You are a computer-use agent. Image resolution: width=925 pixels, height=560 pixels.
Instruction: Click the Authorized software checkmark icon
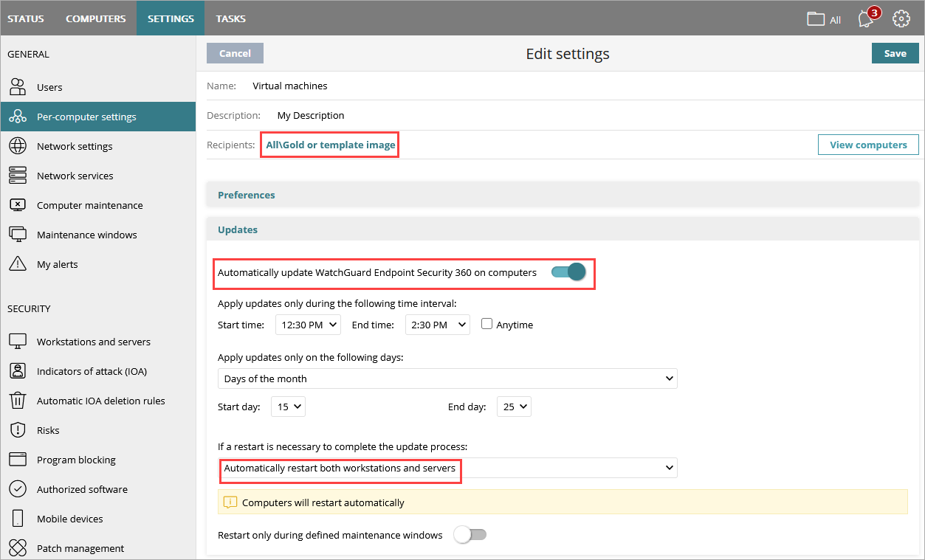(x=18, y=489)
